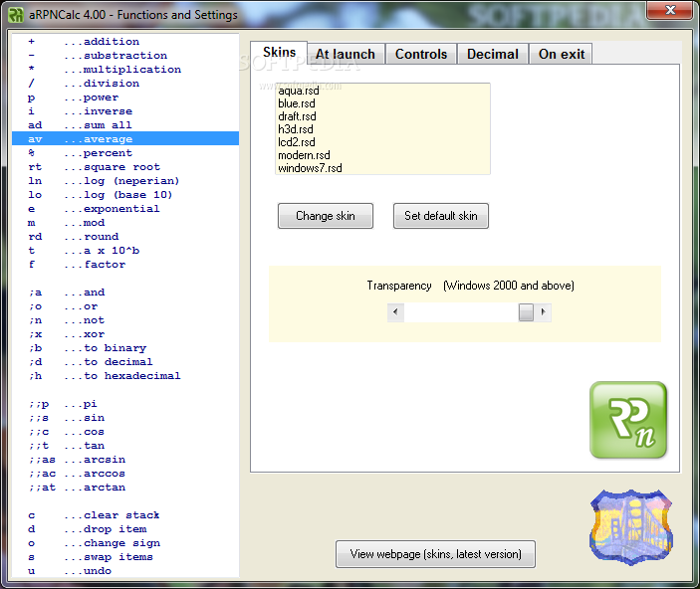The height and width of the screenshot is (589, 700).
Task: Switch to the Skins tab
Action: pyautogui.click(x=279, y=52)
